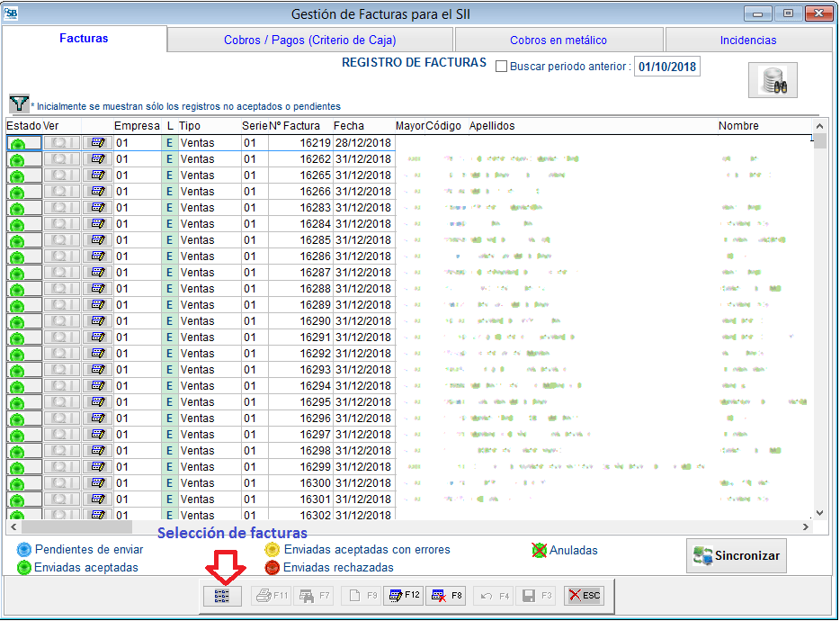Click the invoice selection list icon
This screenshot has width=840, height=621.
(x=222, y=595)
